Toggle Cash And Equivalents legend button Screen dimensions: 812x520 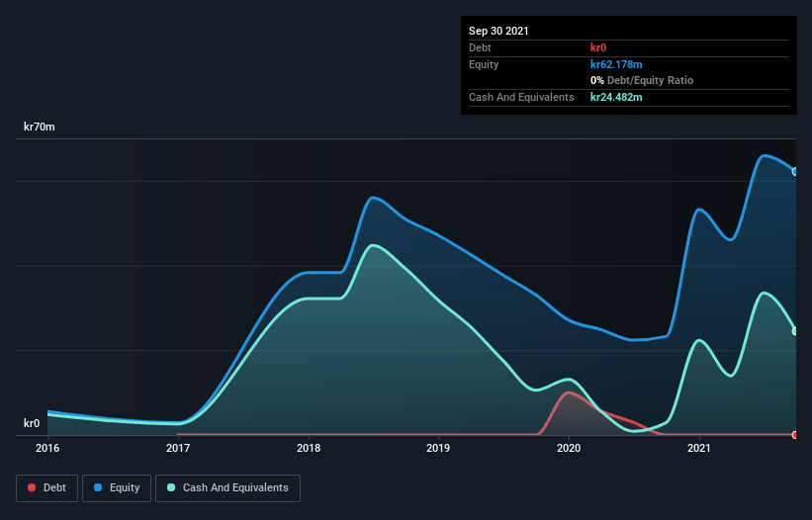tap(227, 488)
